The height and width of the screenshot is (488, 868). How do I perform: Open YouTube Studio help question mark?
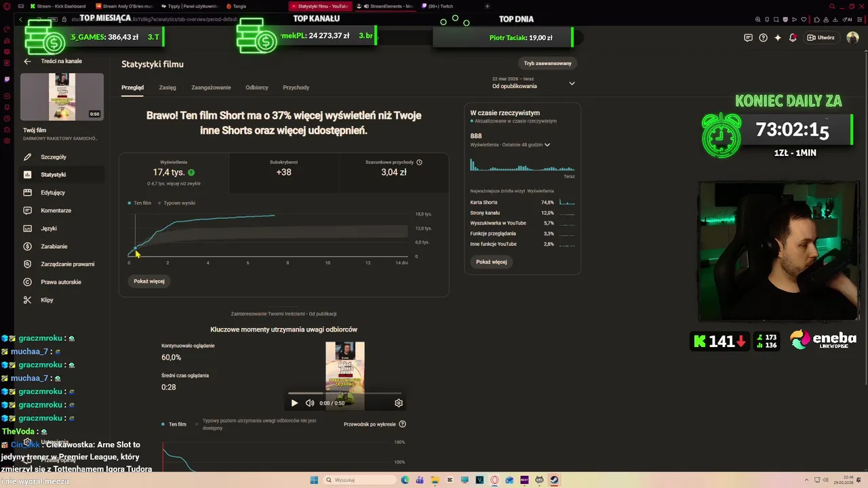click(763, 38)
